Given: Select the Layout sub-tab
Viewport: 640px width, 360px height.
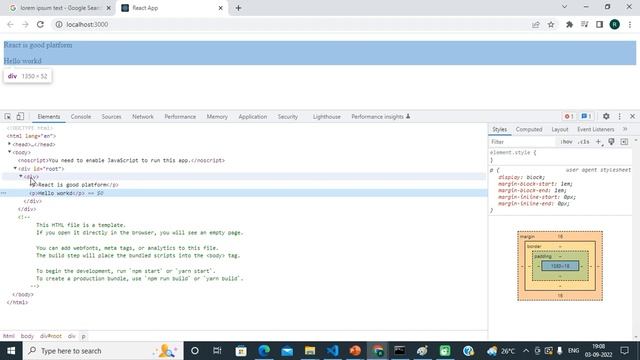Looking at the screenshot, I should coord(560,129).
